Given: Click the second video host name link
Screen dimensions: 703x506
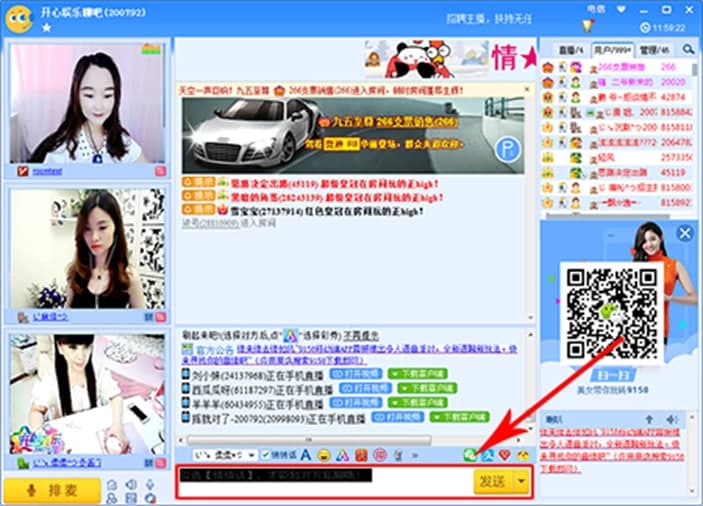Looking at the screenshot, I should [50, 317].
